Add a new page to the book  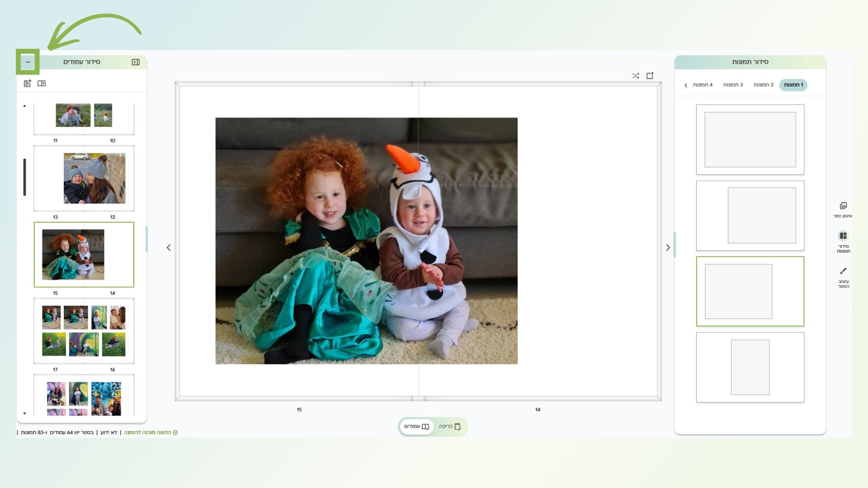[x=27, y=84]
